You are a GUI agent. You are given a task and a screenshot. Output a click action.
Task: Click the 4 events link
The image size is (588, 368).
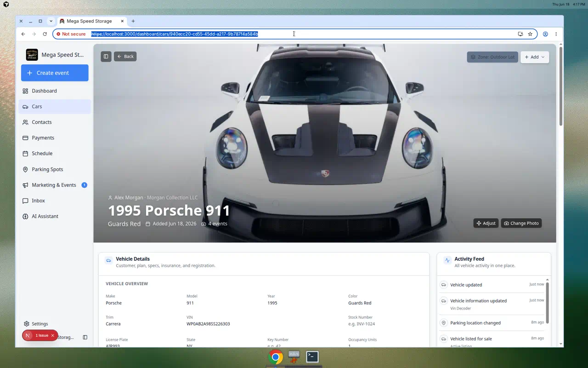(215, 224)
